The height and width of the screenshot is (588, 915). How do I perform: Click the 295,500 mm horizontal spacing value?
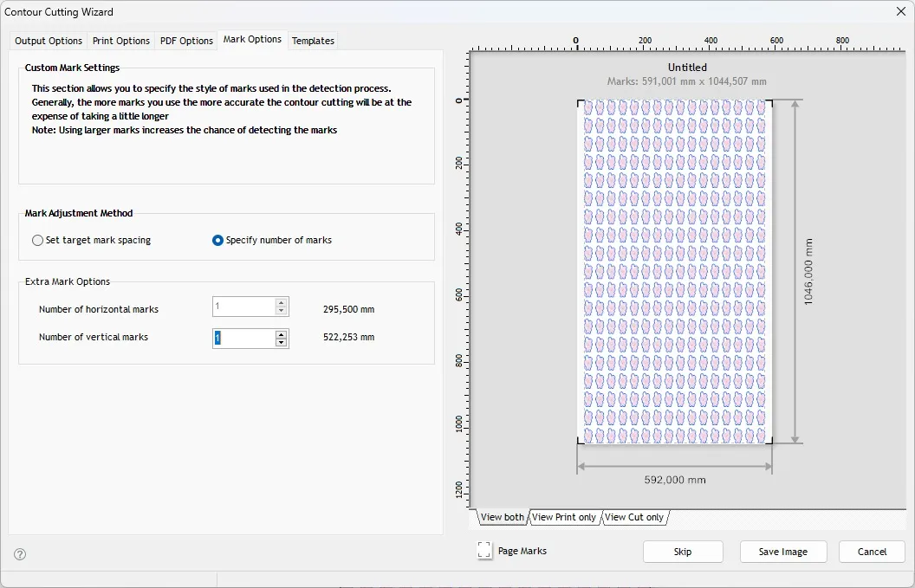tap(349, 309)
